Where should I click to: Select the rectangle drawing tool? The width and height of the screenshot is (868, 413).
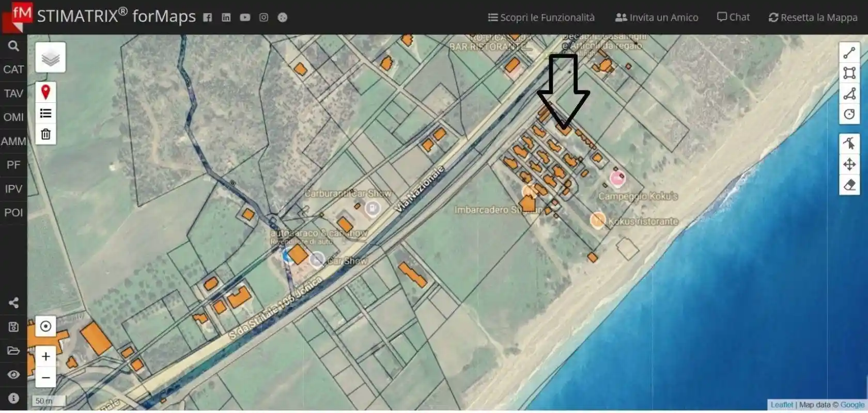coord(849,73)
